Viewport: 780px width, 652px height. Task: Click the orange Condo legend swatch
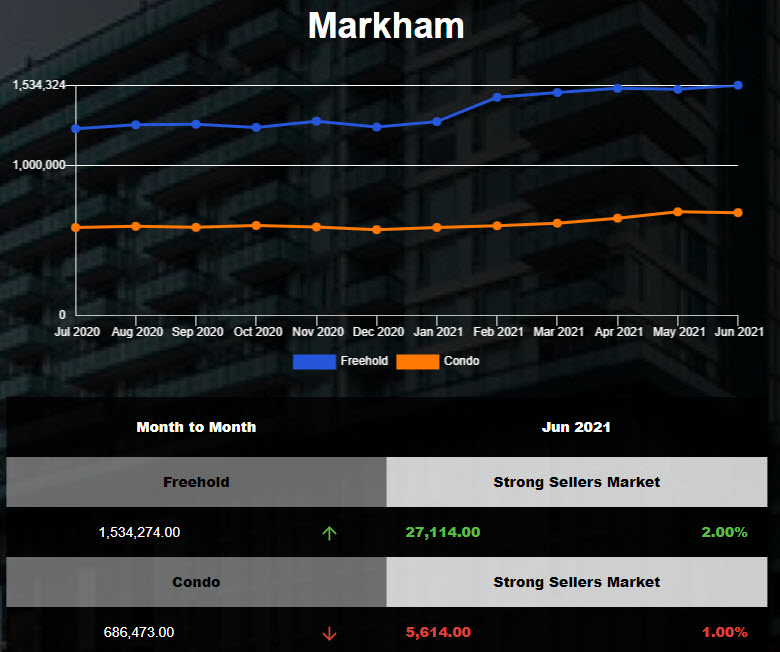click(418, 361)
